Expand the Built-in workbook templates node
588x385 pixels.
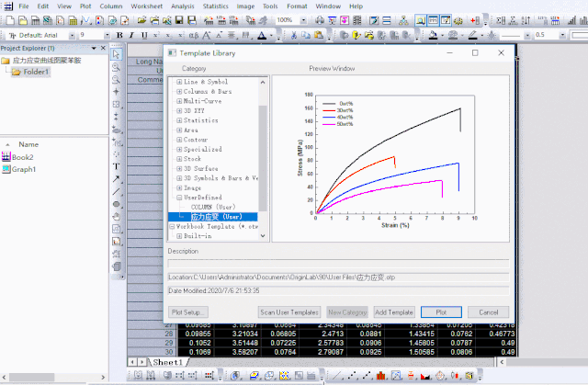[179, 236]
